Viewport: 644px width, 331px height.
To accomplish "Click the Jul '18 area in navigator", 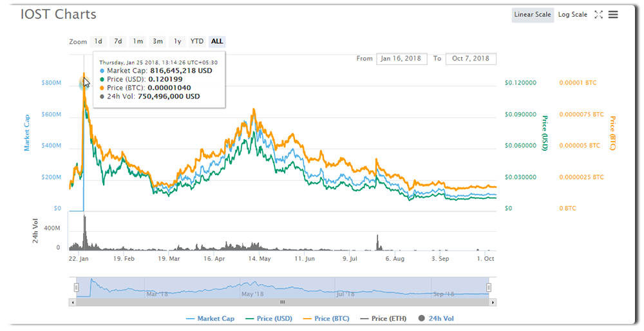I will [345, 294].
